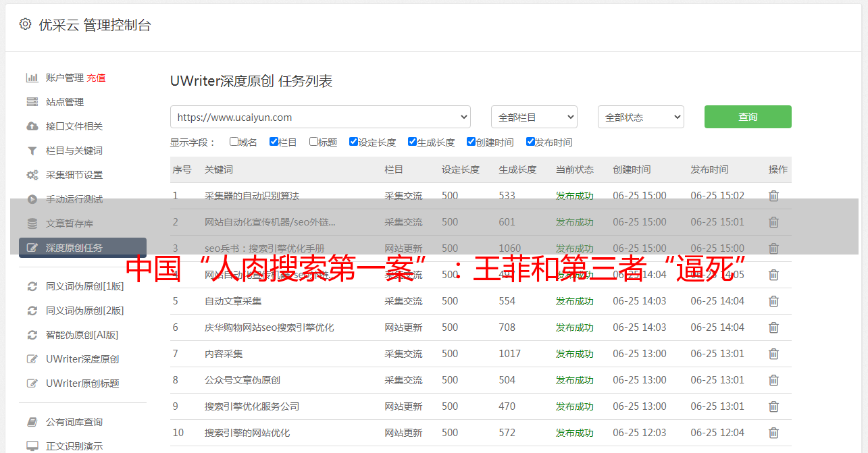The width and height of the screenshot is (868, 453).
Task: Click the 智能伪原创[AI版] refresh icon
Action: [32, 335]
